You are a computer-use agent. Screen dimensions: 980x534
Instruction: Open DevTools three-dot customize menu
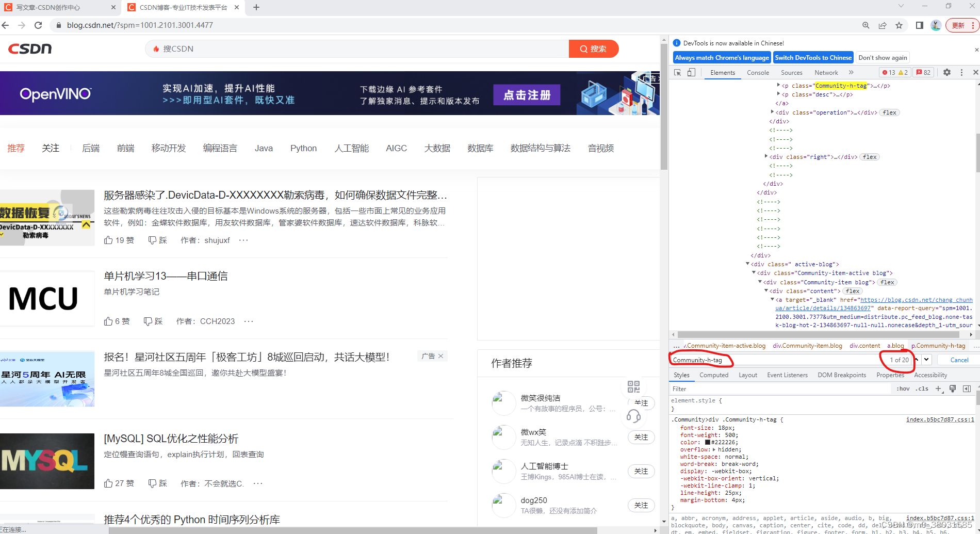coord(961,73)
